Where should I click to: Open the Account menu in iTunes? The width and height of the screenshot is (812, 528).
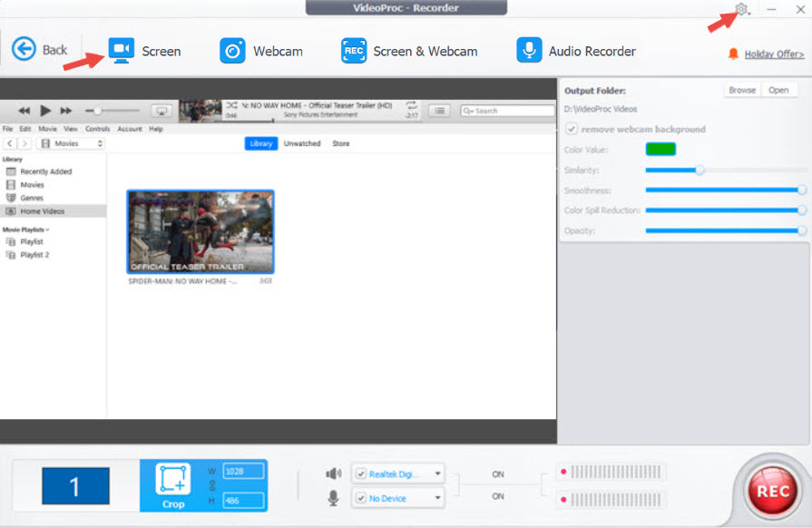[130, 129]
